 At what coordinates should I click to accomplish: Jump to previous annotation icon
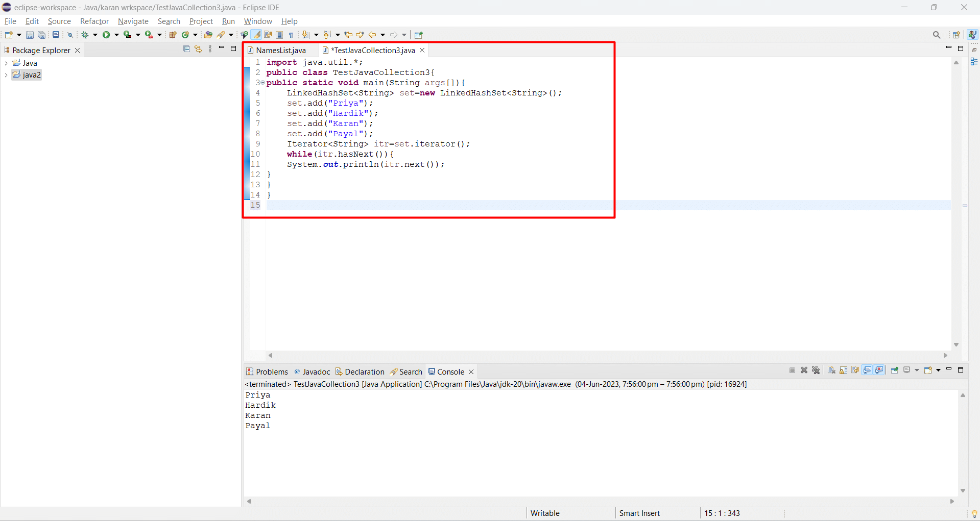pos(327,35)
